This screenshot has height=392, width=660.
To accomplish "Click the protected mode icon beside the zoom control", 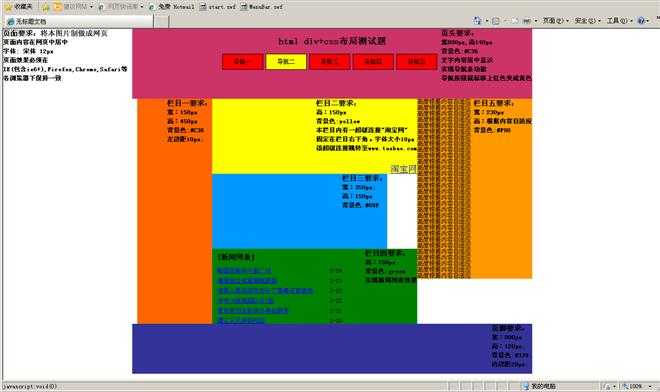I will click(x=608, y=386).
